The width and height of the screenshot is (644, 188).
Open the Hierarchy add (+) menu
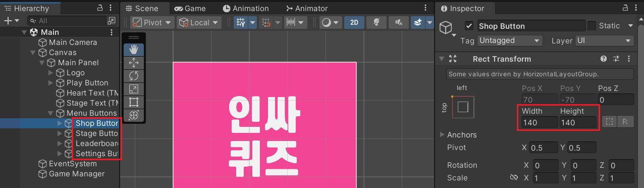(11, 21)
